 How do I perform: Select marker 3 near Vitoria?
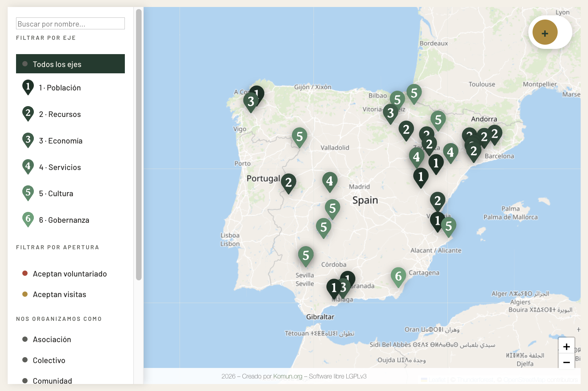coord(391,114)
